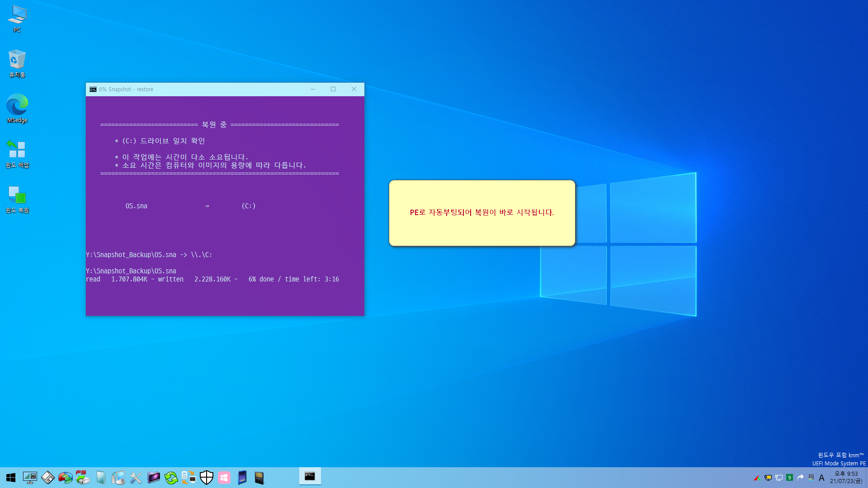Click the white network monitor tray icon
Screen dimensions: 868x488
tap(779, 478)
